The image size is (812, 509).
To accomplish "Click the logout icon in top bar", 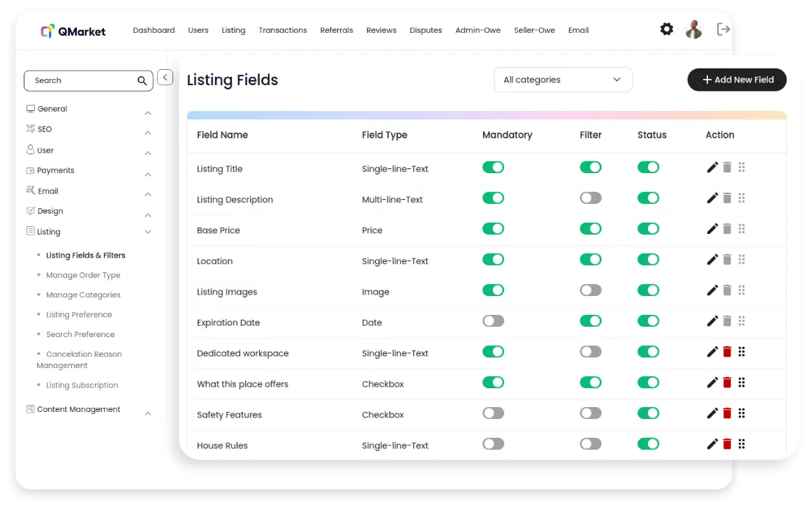I will [723, 29].
